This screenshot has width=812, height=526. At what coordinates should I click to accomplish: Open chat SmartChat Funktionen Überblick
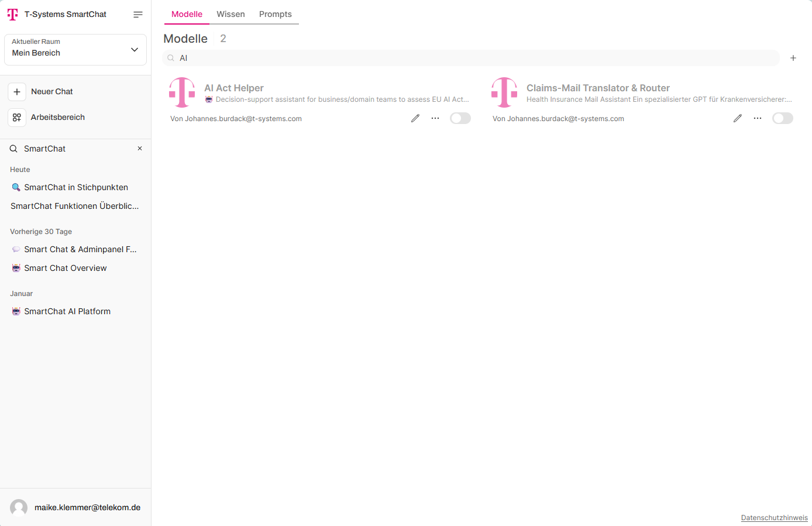pos(75,206)
